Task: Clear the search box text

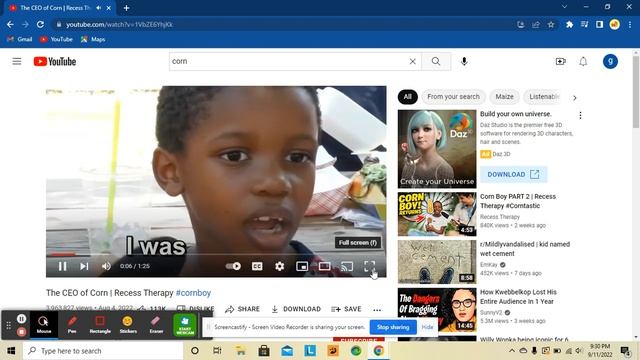Action: click(x=413, y=61)
